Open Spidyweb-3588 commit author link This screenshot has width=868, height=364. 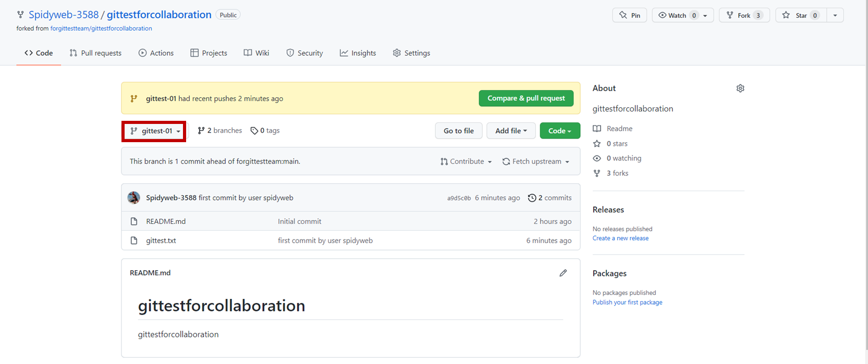coord(171,198)
